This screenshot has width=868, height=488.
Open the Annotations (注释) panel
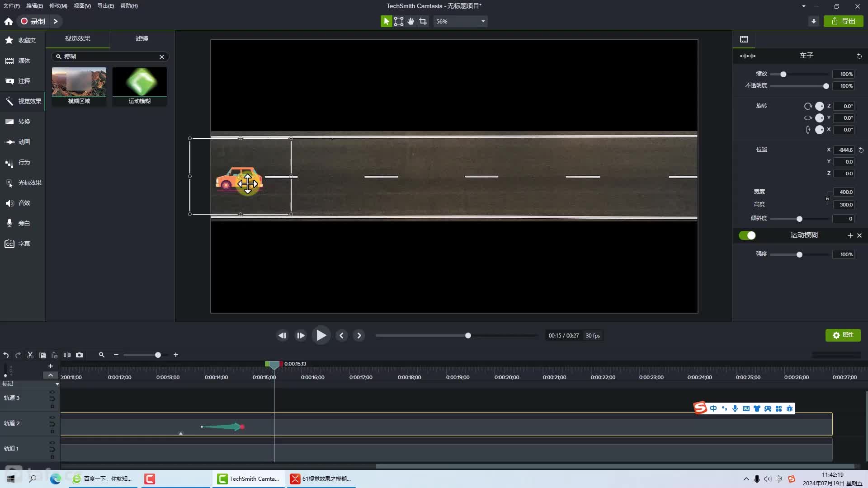coord(22,81)
